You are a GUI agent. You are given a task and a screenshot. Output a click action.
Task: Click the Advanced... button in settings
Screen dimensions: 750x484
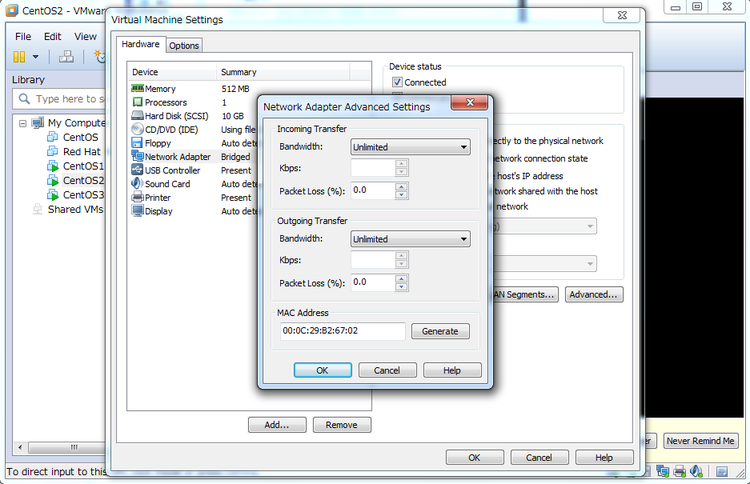click(x=594, y=294)
